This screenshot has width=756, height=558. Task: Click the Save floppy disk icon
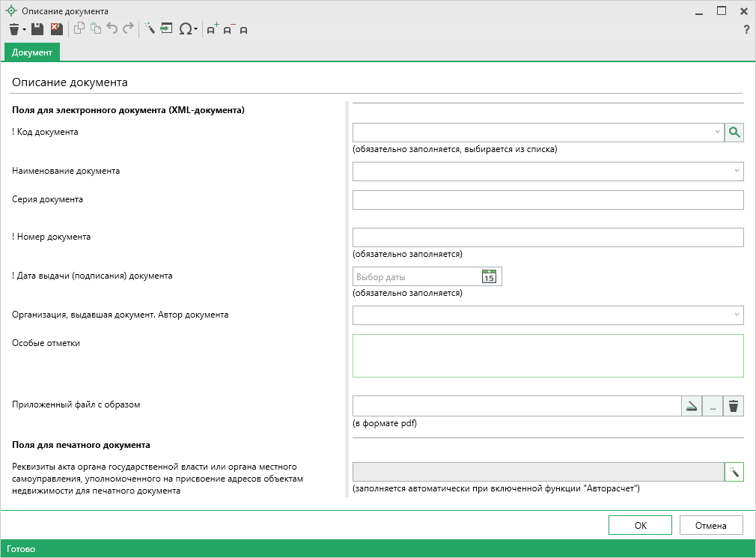click(x=37, y=29)
